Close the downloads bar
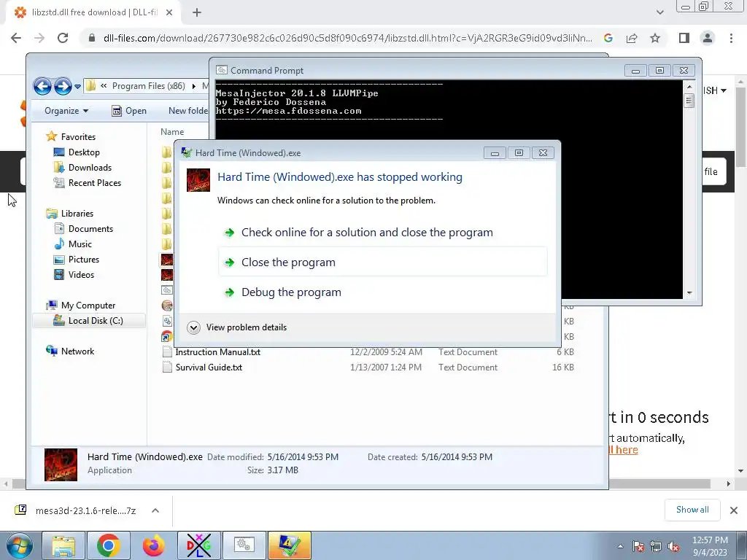This screenshot has height=560, width=747. (x=734, y=510)
